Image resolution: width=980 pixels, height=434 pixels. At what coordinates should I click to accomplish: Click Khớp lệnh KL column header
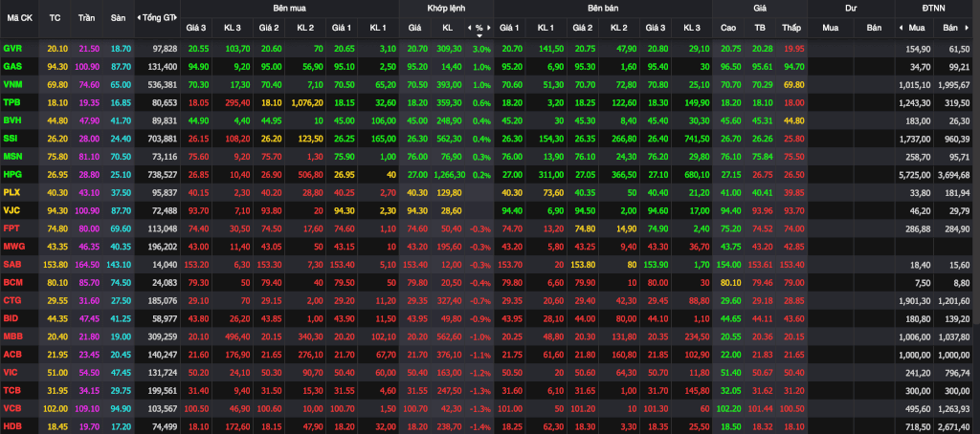click(x=448, y=28)
